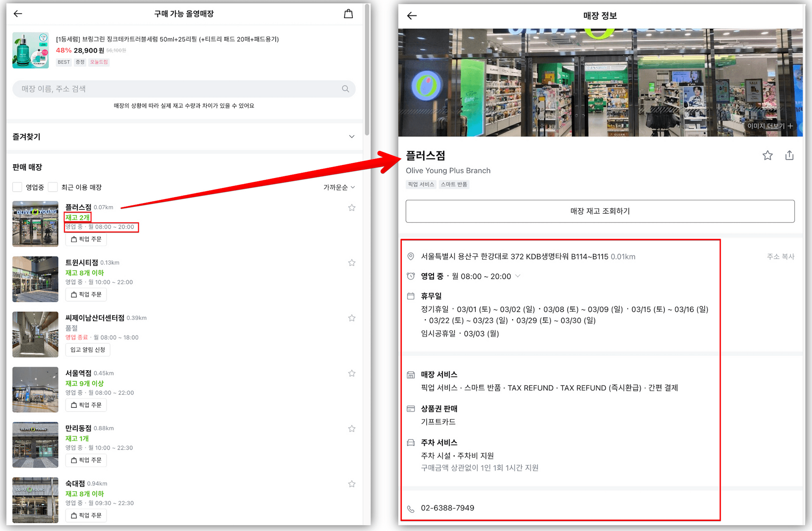Click 픽업 주문 for 서울역점
This screenshot has height=531, width=812.
(86, 405)
